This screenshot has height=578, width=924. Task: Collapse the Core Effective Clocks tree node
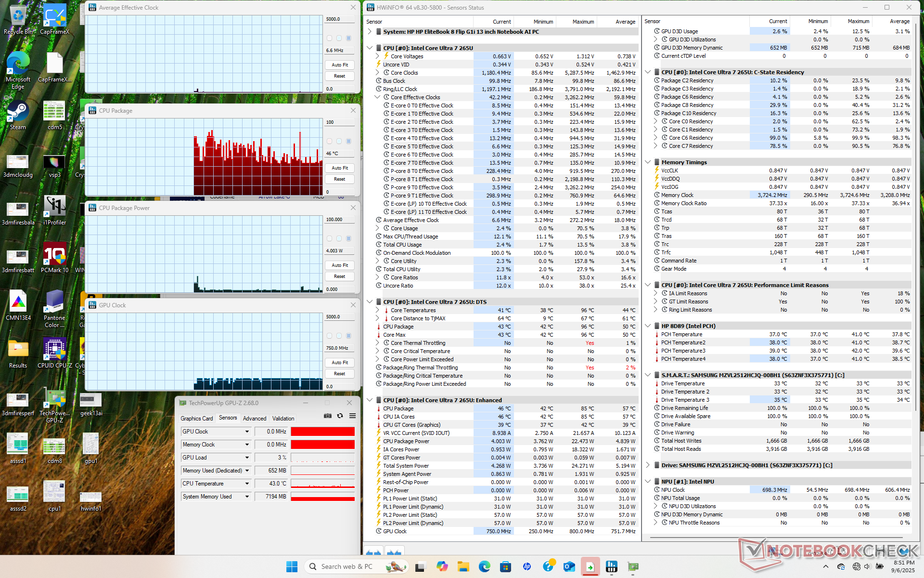click(377, 97)
